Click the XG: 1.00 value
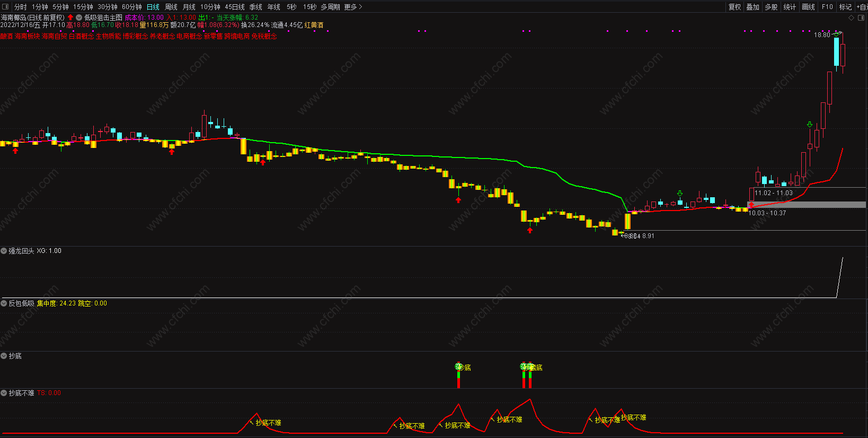868x438 pixels. [49, 251]
